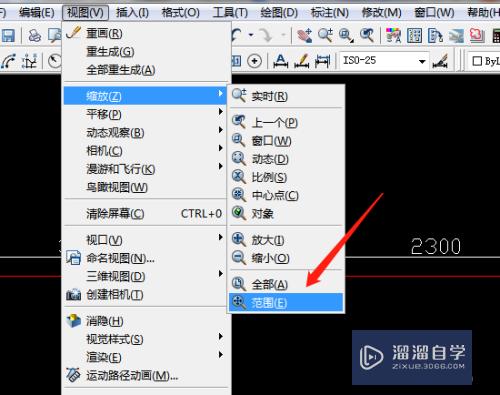The height and width of the screenshot is (395, 500).
Task: Click the Zoom Previous toolbar icon
Action: tap(367, 35)
